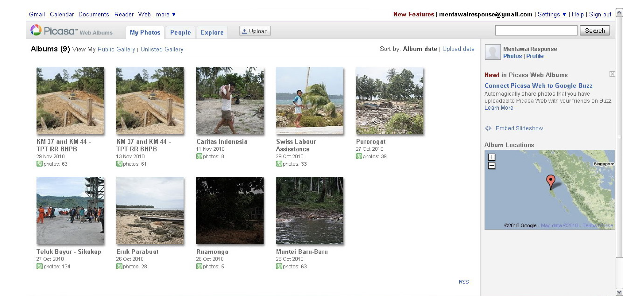
Task: Click into the search text field
Action: click(x=536, y=31)
